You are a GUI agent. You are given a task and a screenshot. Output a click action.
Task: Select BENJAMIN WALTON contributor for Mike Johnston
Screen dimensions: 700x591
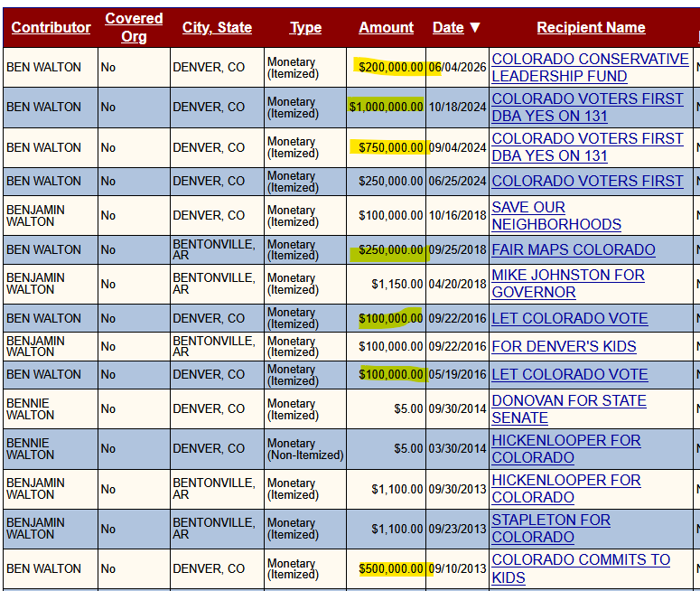tap(51, 284)
